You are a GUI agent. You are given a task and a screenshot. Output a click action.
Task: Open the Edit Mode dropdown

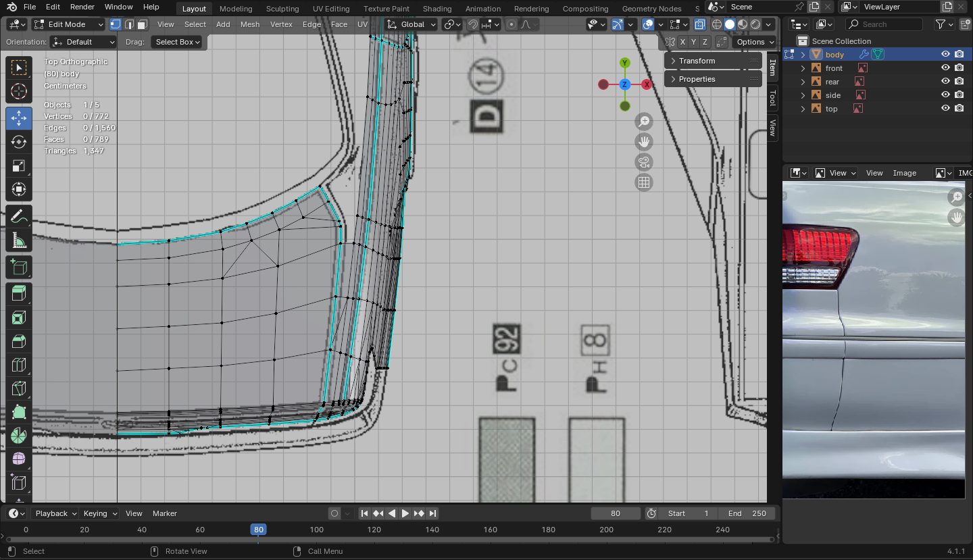click(68, 24)
